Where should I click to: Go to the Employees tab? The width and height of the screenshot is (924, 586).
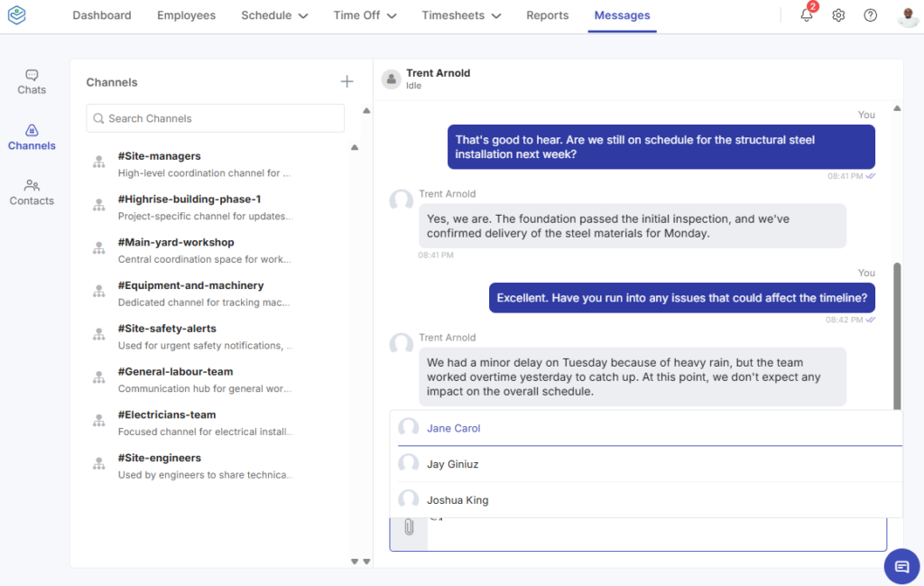coord(186,15)
